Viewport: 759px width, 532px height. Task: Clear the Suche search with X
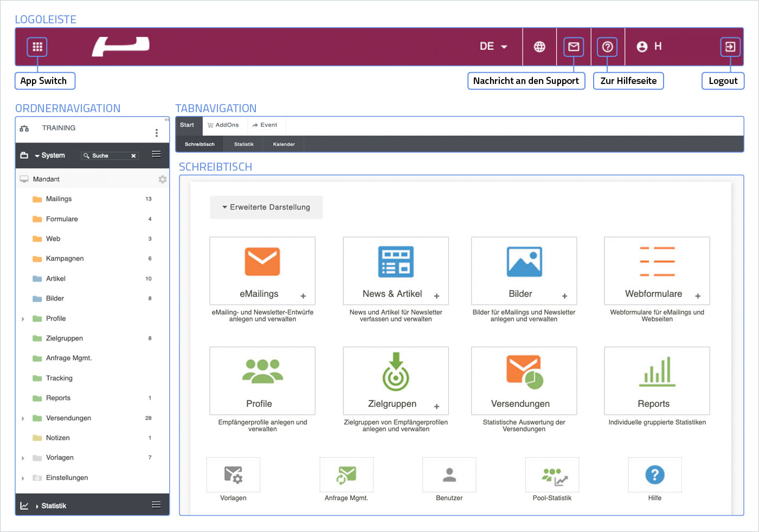point(133,155)
